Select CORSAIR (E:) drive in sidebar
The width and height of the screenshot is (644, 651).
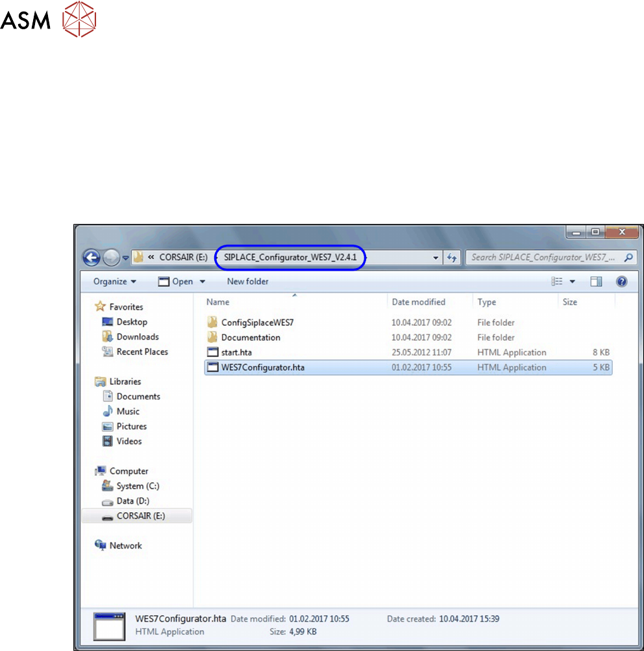[141, 516]
